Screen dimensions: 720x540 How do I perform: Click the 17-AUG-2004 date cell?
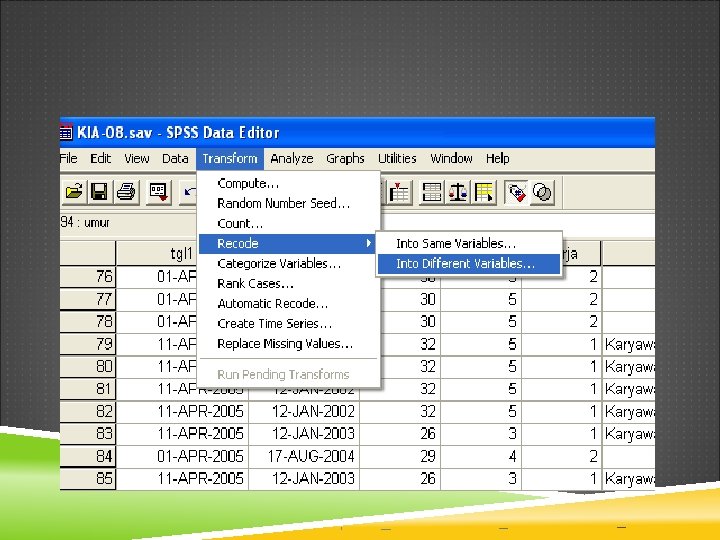click(304, 456)
